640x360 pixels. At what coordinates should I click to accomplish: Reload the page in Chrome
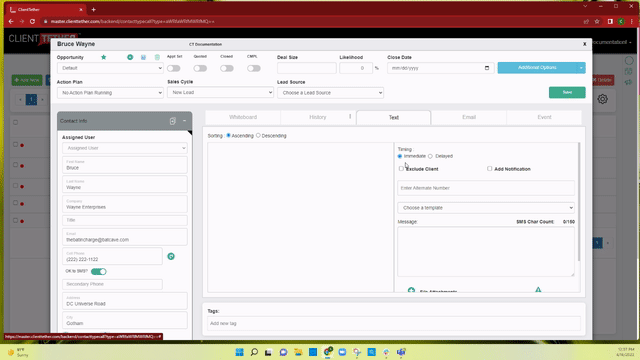(32, 21)
